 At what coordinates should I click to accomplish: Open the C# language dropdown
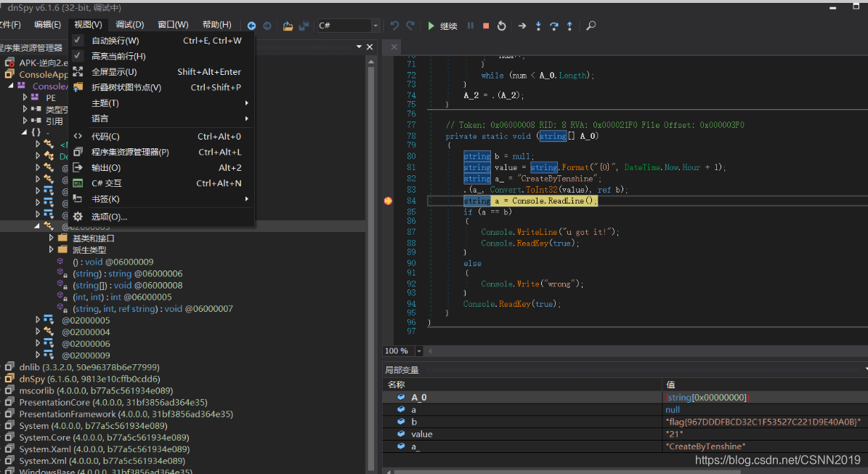[376, 25]
